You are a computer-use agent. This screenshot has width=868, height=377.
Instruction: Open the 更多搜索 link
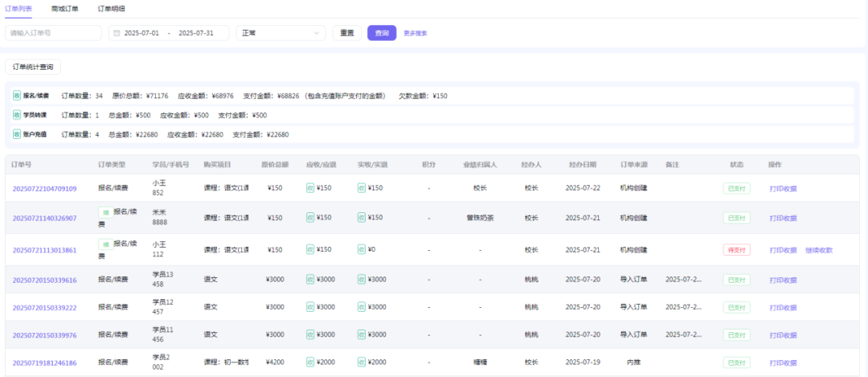(416, 34)
